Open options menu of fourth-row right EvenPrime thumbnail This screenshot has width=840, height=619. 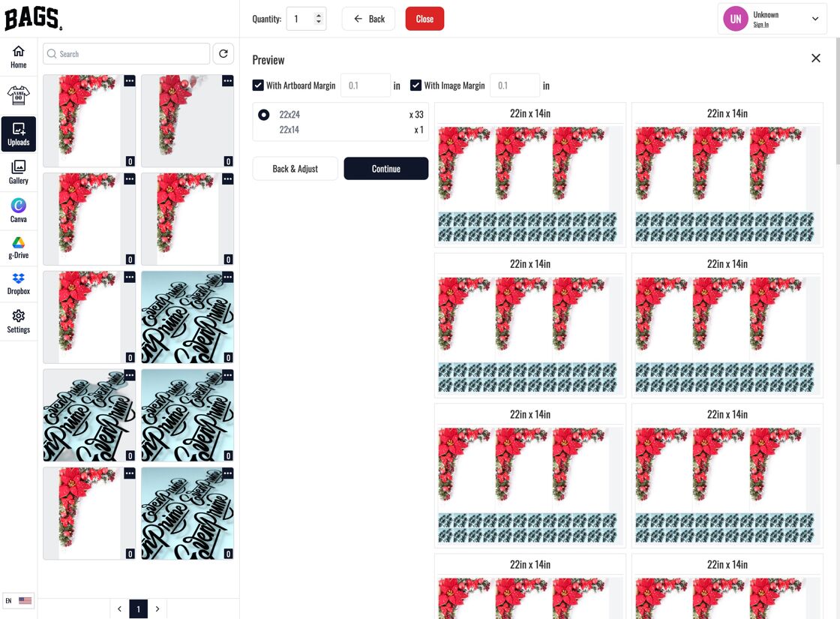click(228, 375)
